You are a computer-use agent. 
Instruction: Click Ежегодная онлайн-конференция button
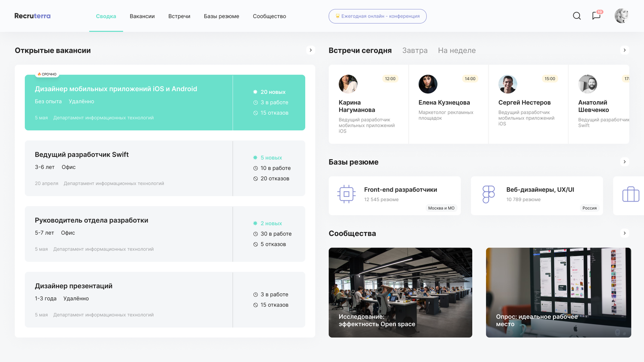(x=377, y=16)
